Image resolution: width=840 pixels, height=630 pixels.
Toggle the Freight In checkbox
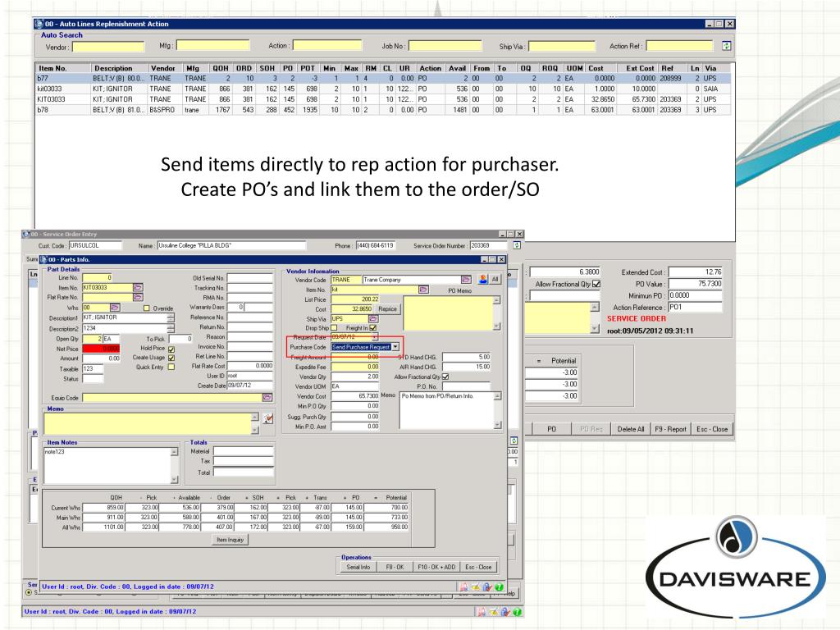pos(373,328)
